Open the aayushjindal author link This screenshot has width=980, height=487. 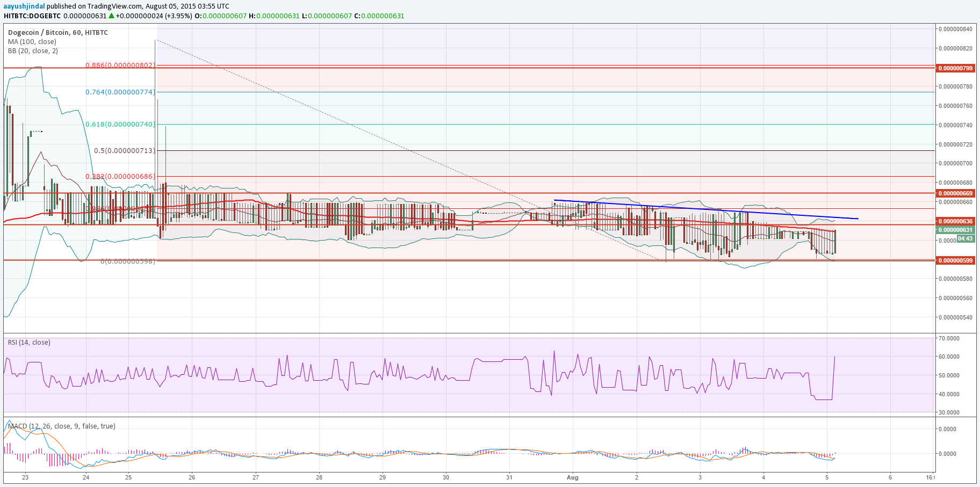pos(24,6)
